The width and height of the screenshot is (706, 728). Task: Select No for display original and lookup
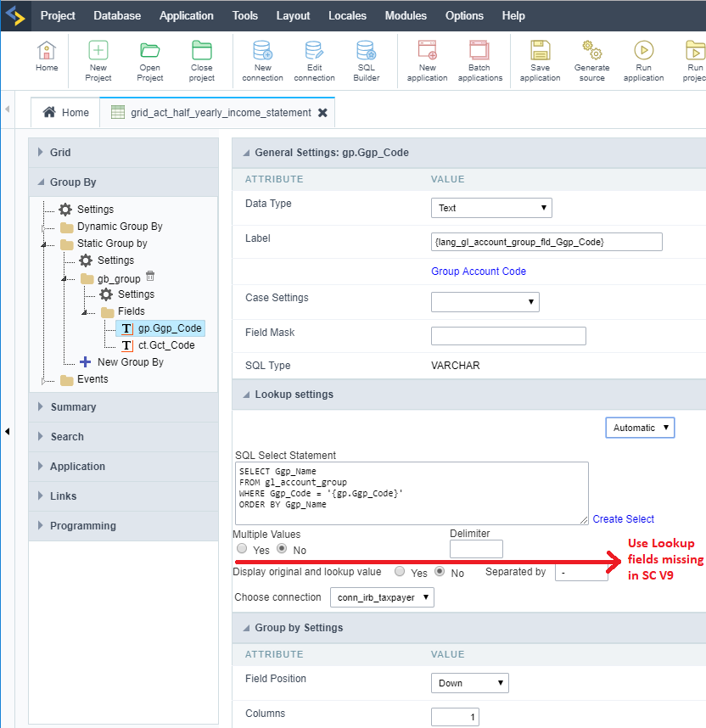point(440,571)
